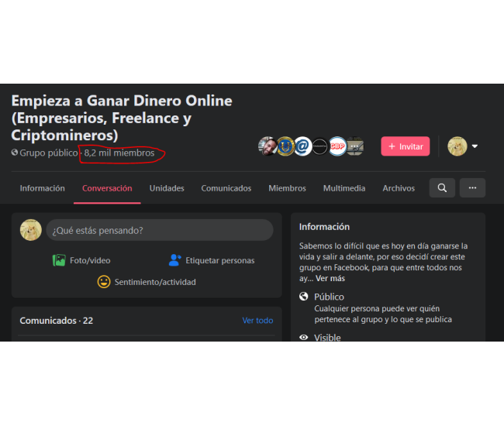Open the Comunicados tab
The image size is (504, 426).
tap(226, 188)
